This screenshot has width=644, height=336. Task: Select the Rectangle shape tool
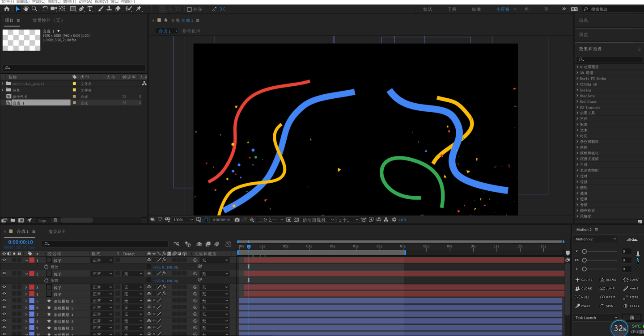pyautogui.click(x=73, y=9)
